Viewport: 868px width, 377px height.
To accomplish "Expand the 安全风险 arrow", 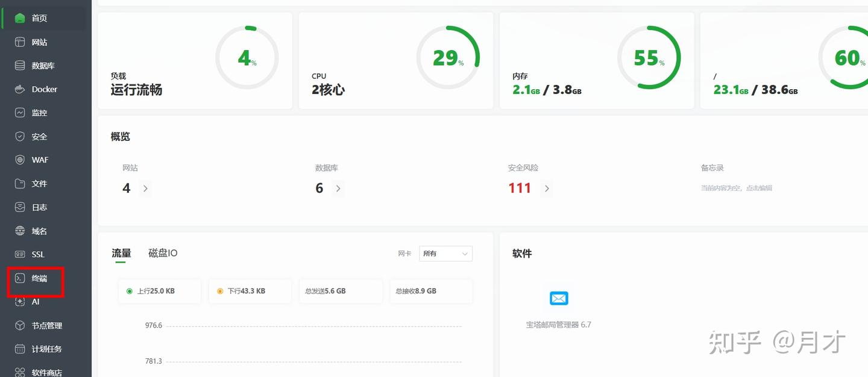I will coord(547,188).
